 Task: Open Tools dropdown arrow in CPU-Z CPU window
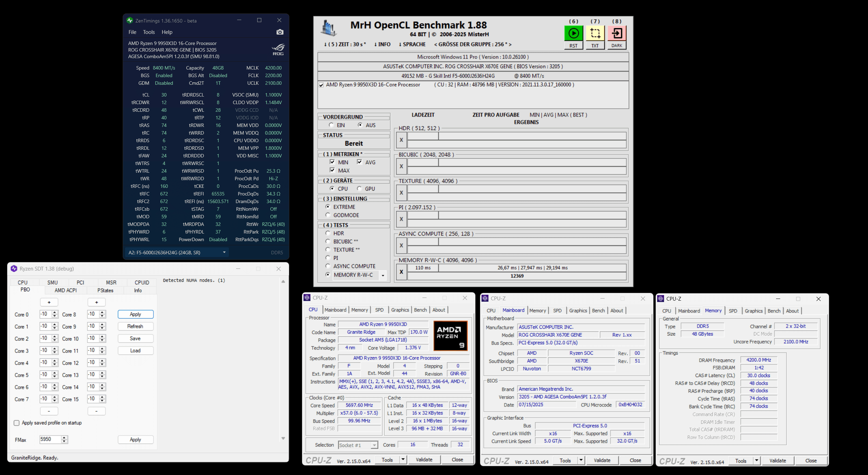point(403,459)
